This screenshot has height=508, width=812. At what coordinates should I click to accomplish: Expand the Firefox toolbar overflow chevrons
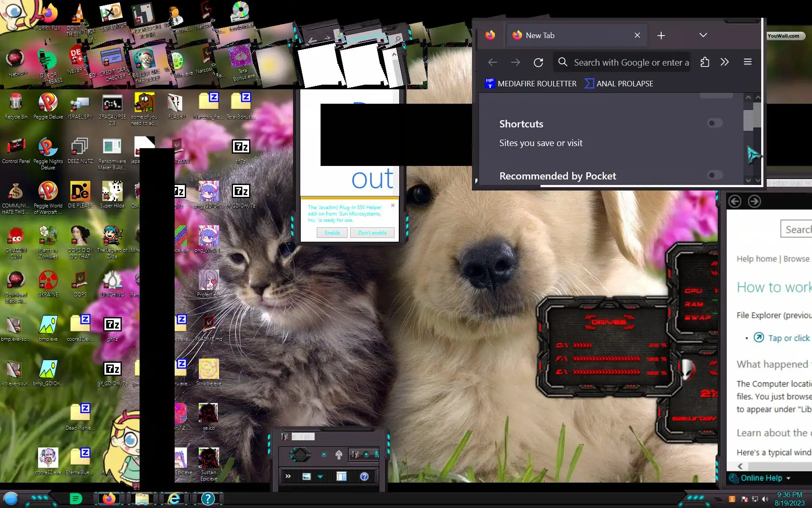point(724,62)
